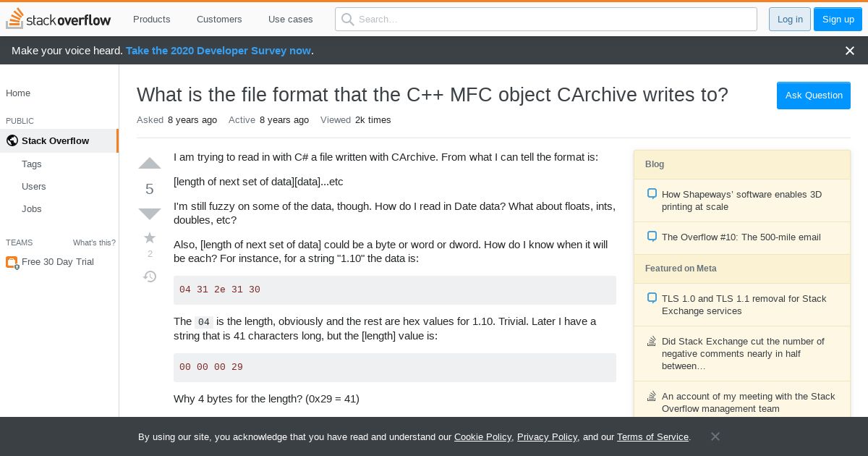Open the question title link
Viewport: 868px width, 456px height.
tap(433, 95)
